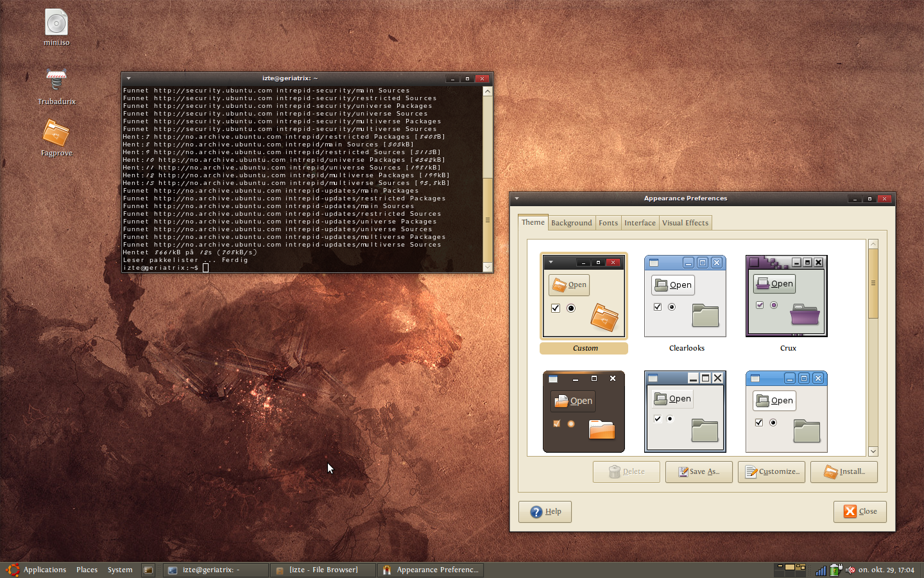This screenshot has width=924, height=578.
Task: Click the Customize... button
Action: 771,471
